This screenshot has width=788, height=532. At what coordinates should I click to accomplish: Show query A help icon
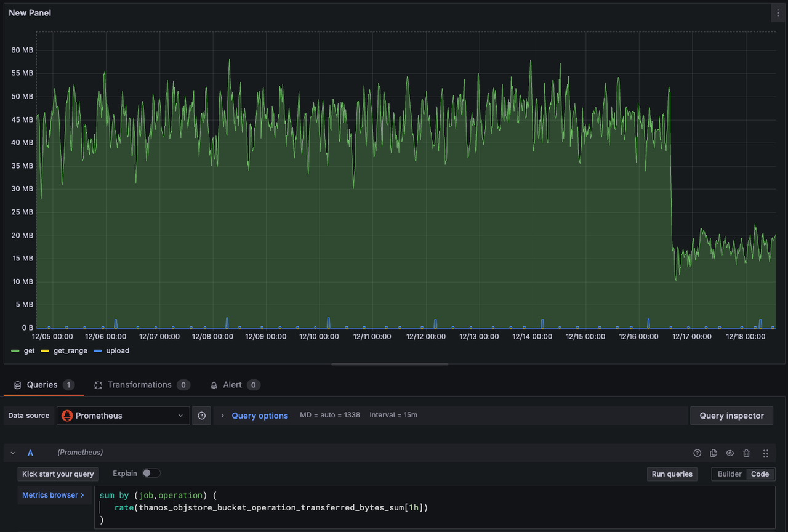697,453
